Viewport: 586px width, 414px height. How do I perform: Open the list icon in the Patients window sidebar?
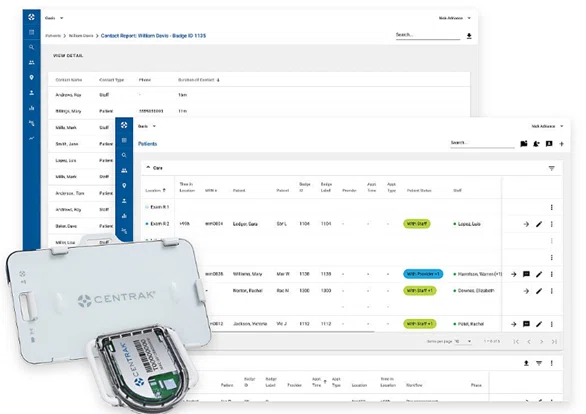(x=124, y=140)
